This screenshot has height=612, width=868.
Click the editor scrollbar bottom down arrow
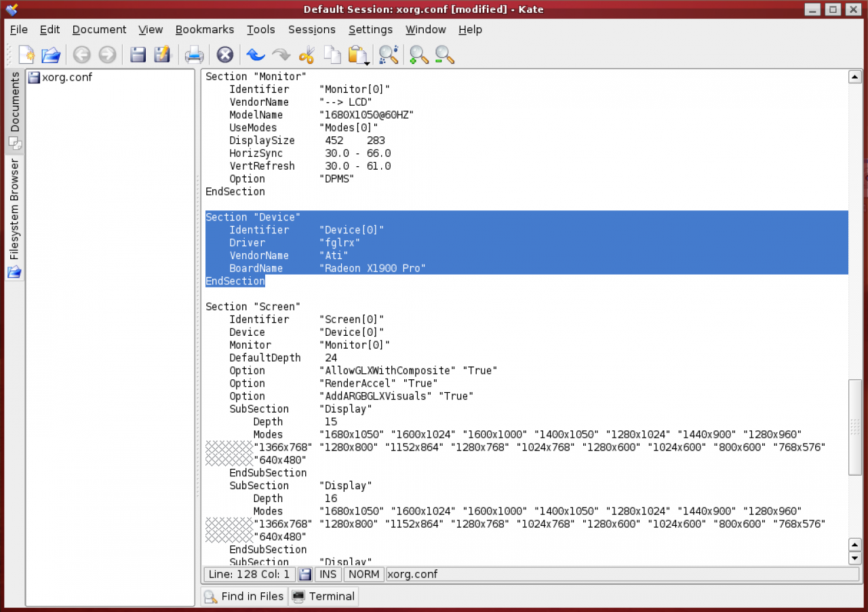855,558
